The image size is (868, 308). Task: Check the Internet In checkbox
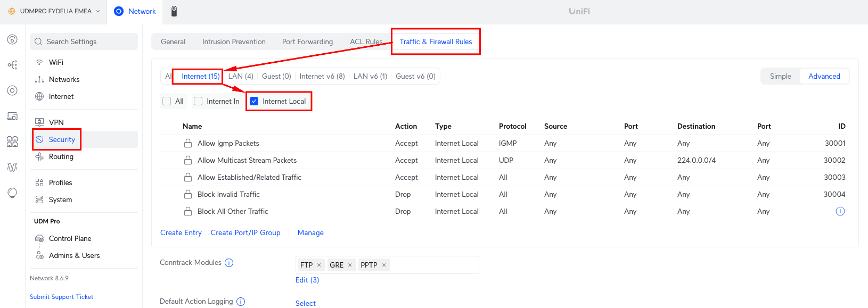pos(198,101)
